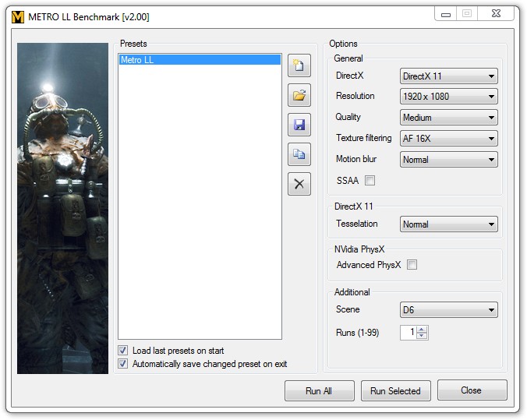The height and width of the screenshot is (420, 527).
Task: Open a preset file via the folder icon
Action: [299, 95]
